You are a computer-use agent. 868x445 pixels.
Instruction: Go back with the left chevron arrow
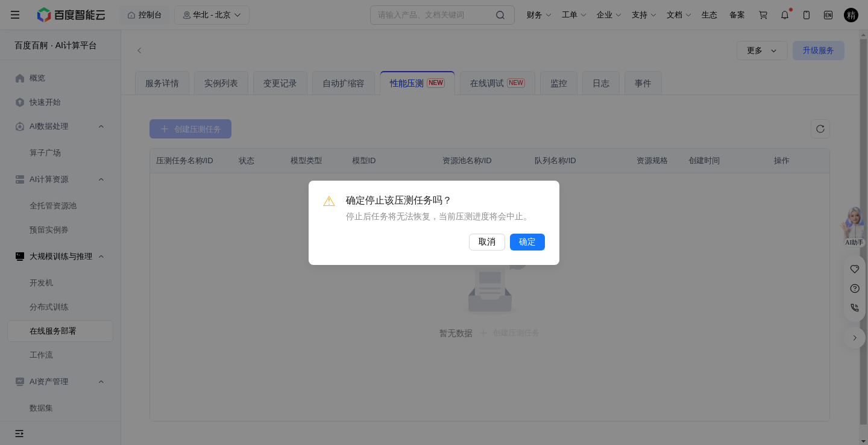pyautogui.click(x=139, y=51)
